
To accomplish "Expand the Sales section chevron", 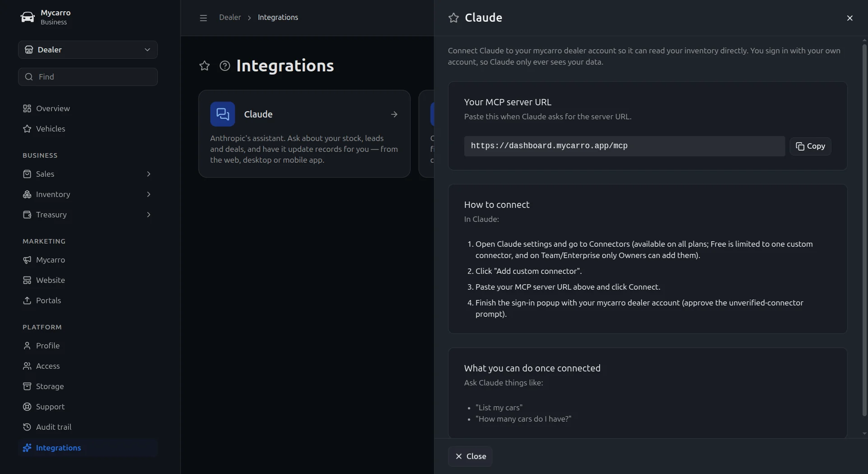I will click(148, 174).
